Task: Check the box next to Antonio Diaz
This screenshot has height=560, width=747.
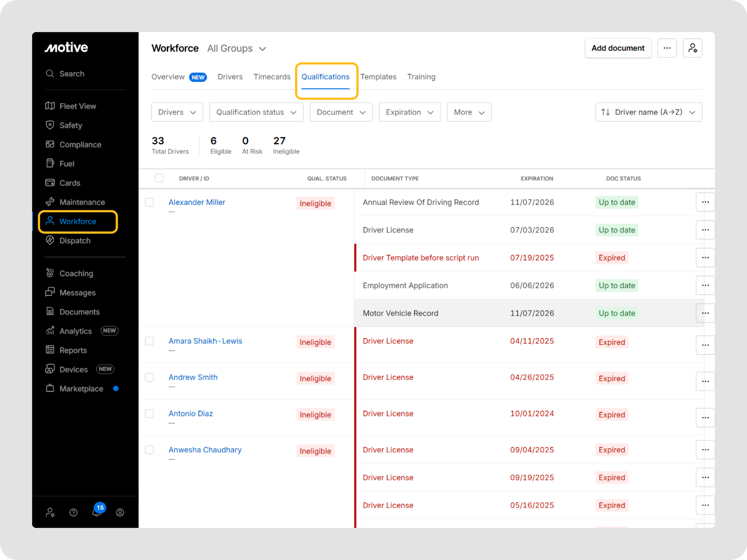Action: pos(149,413)
